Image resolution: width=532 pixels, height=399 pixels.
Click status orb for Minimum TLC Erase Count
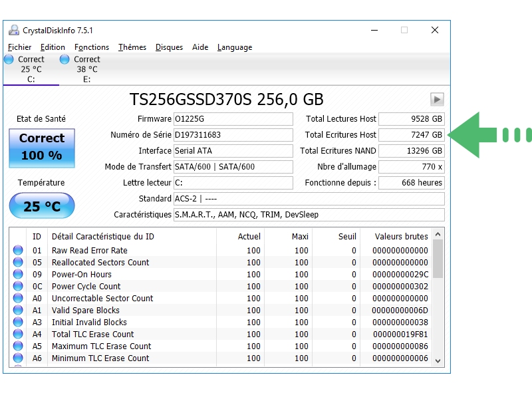tap(18, 358)
